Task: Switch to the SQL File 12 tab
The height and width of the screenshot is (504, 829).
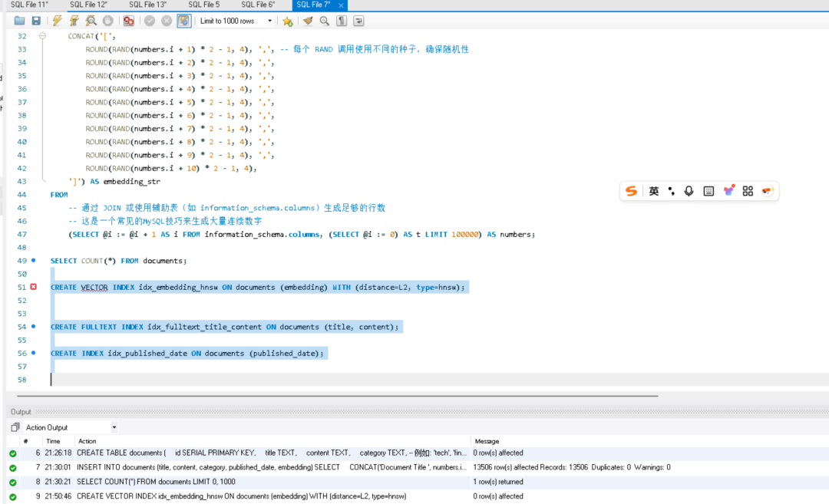Action: tap(88, 5)
